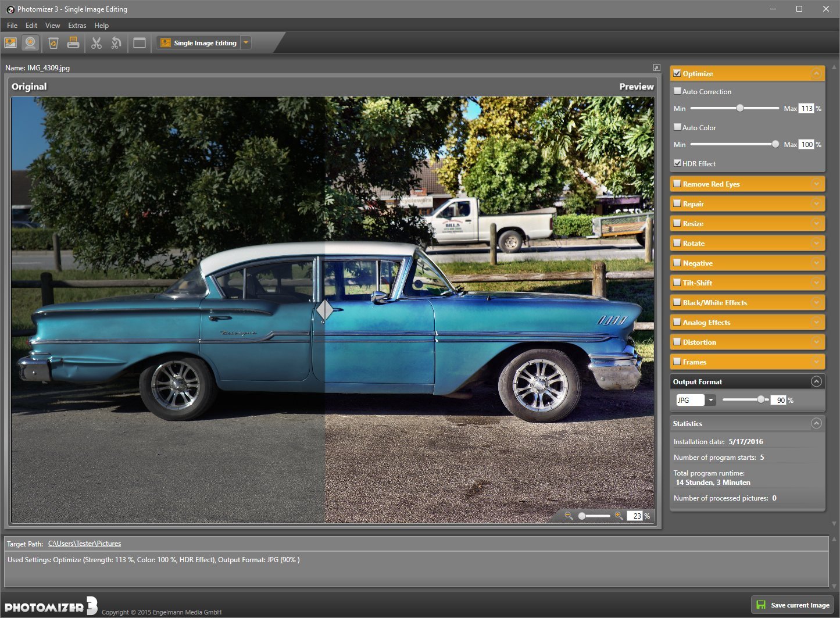
Task: Click the undo crop scissors icon
Action: 116,43
